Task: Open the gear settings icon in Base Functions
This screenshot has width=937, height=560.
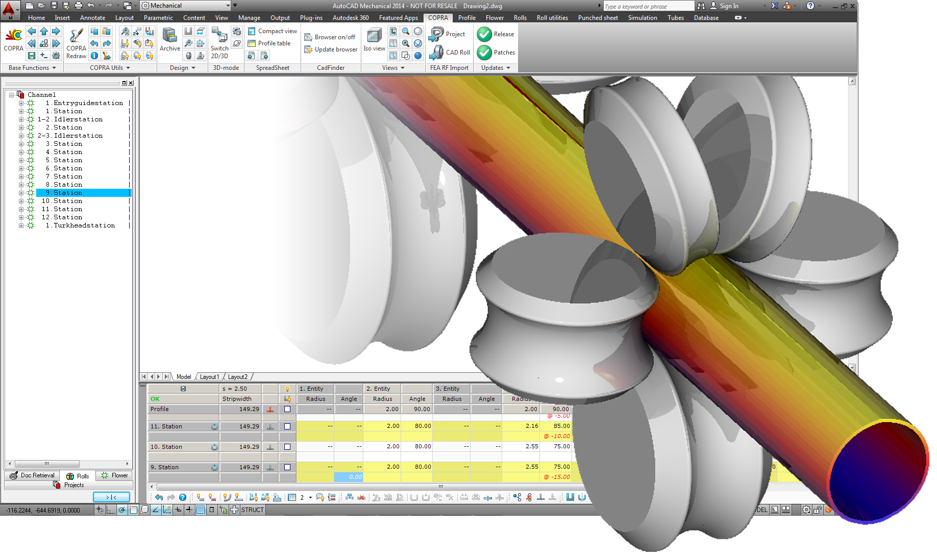Action: (x=56, y=56)
